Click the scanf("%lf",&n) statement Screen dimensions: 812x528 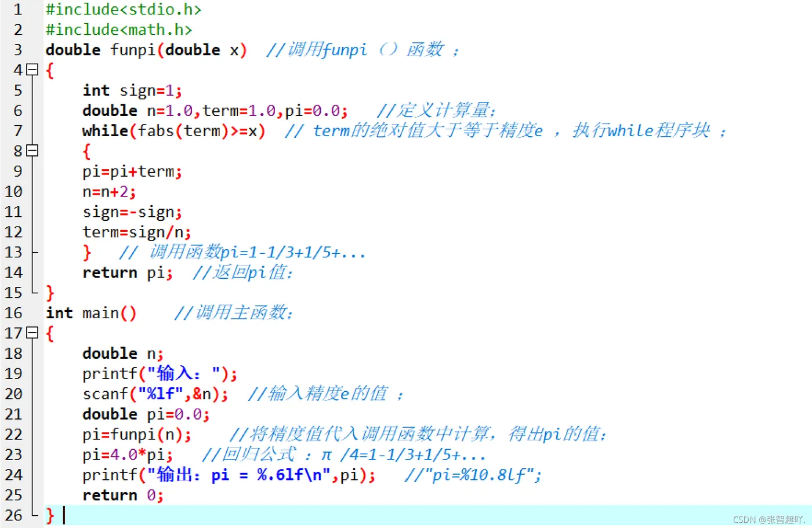tap(155, 394)
